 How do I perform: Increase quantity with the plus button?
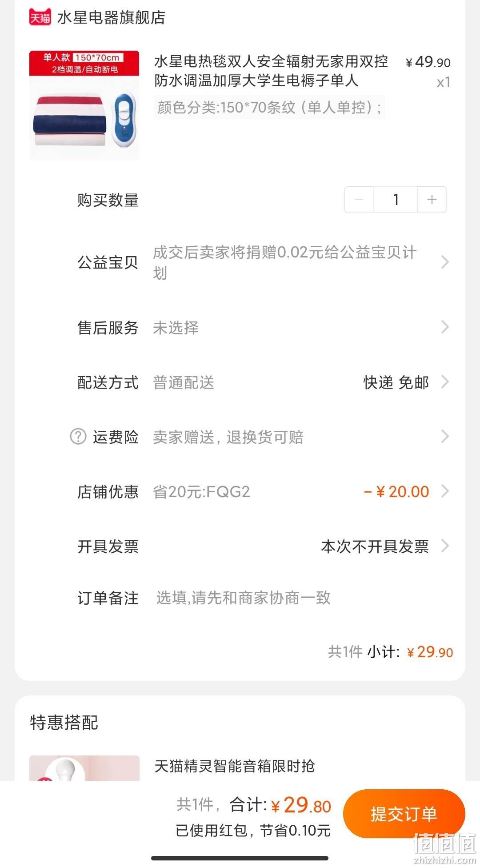432,200
